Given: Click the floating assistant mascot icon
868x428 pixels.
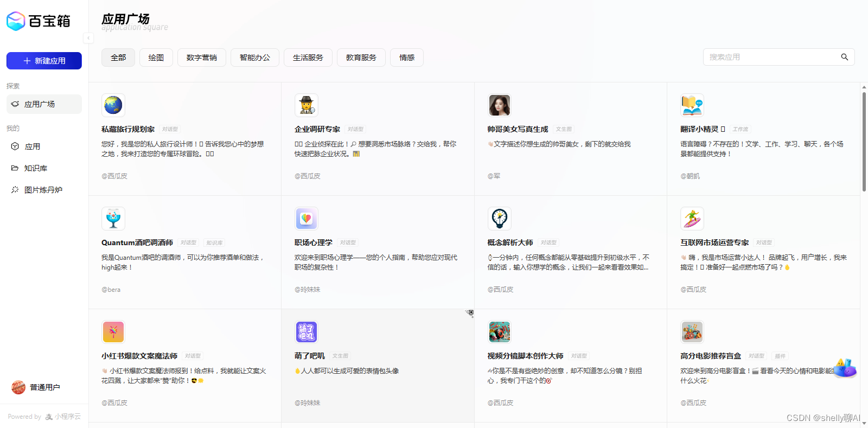Looking at the screenshot, I should pos(845,368).
